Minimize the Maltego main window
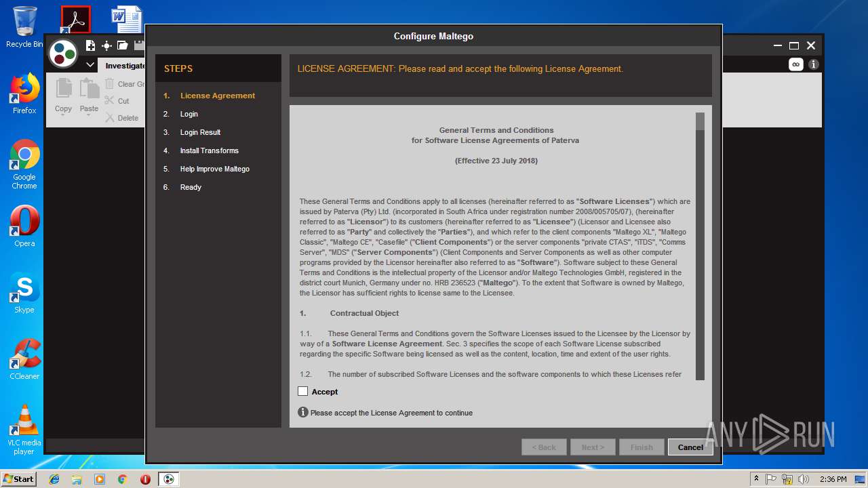The height and width of the screenshot is (488, 868). point(778,45)
